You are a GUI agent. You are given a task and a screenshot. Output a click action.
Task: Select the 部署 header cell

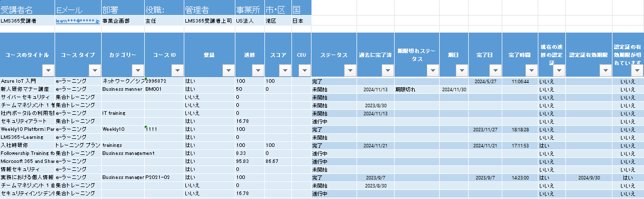click(123, 8)
